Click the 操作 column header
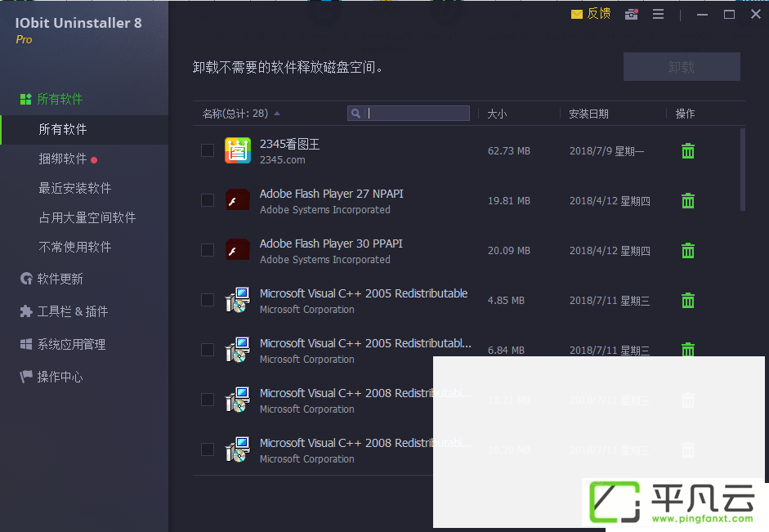 [x=685, y=114]
